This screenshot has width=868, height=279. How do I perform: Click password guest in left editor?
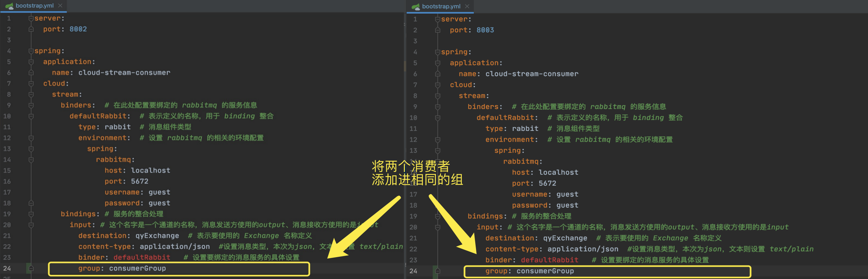click(x=159, y=203)
